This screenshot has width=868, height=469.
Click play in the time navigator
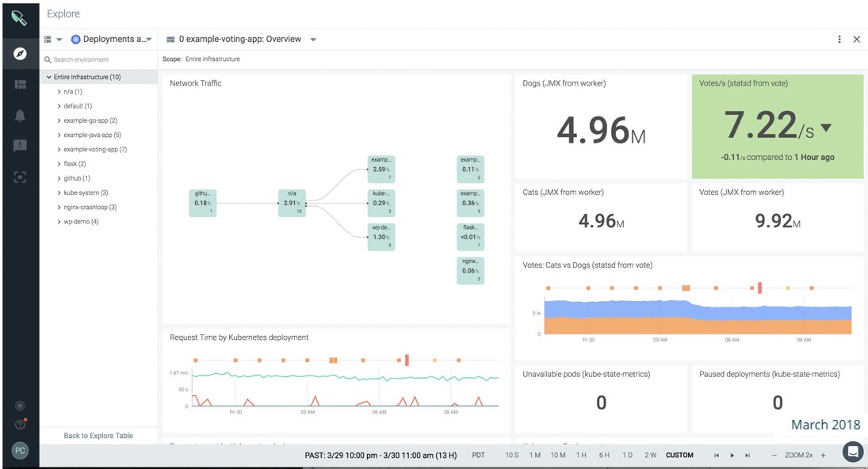coord(732,456)
